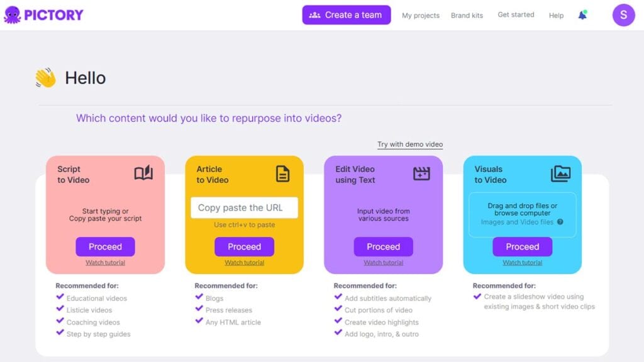Proceed with Visuals to Video
The width and height of the screenshot is (644, 362).
coord(522,246)
